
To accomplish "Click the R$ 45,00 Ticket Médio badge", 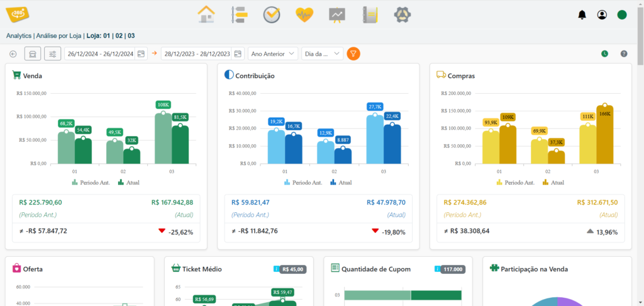I will tap(293, 269).
